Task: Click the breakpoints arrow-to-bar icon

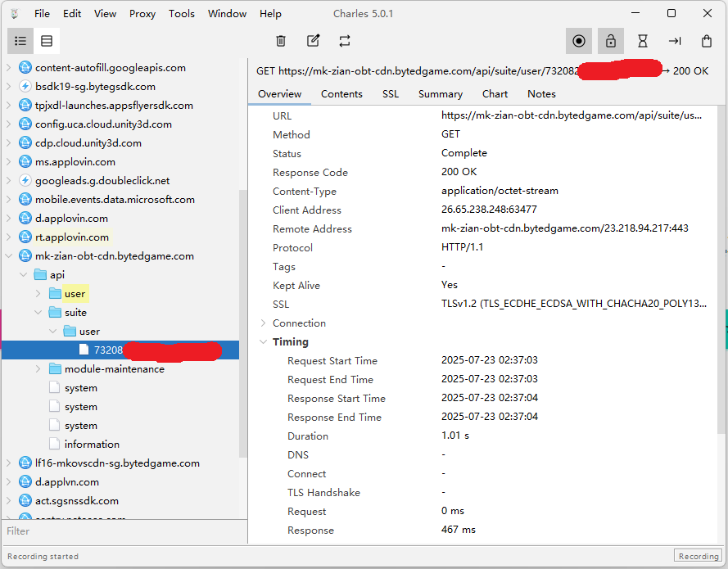Action: 675,41
